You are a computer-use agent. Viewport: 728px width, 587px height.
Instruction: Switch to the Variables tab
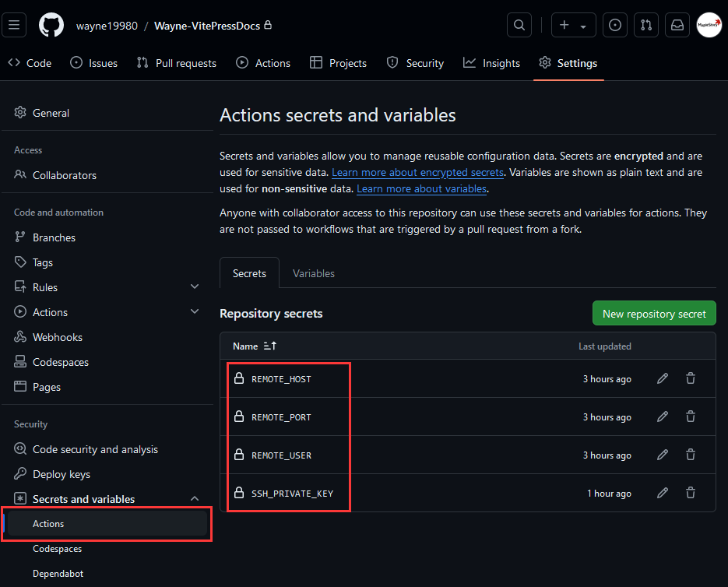[x=314, y=273]
